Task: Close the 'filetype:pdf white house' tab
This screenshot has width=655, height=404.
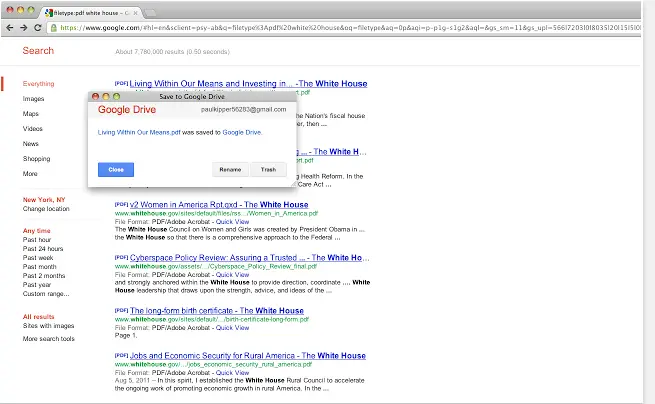Action: (135, 13)
